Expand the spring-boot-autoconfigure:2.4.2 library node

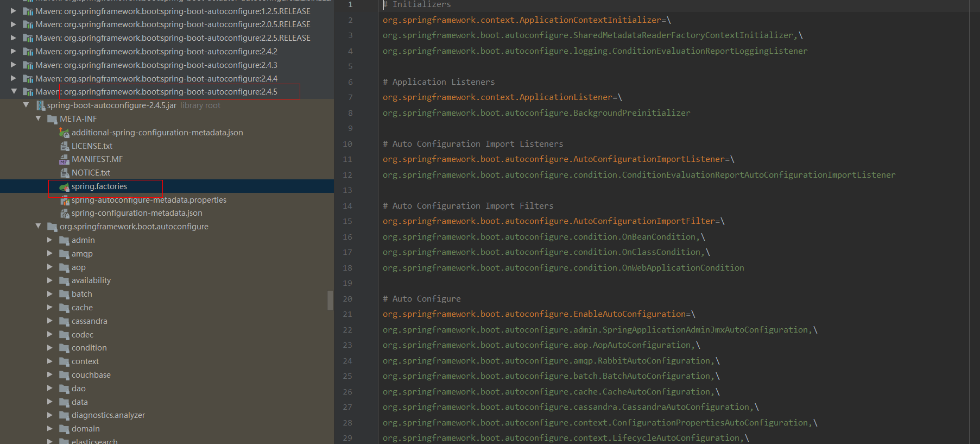tap(14, 51)
